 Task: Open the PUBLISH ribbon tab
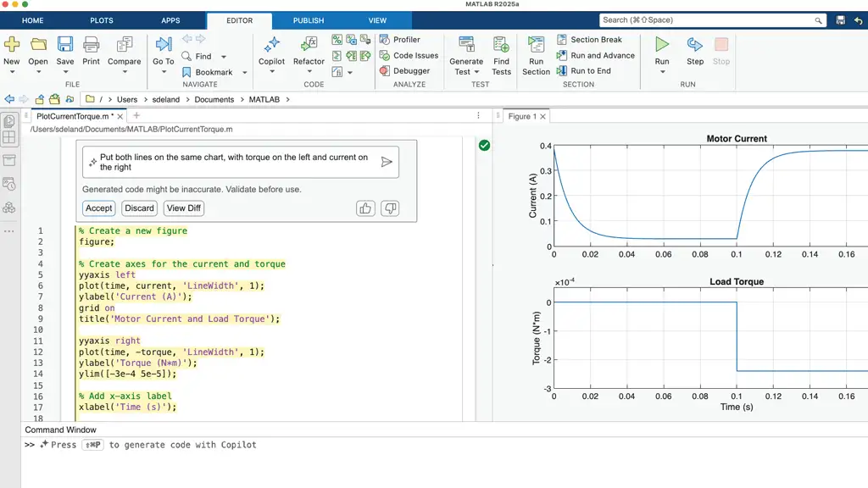point(309,20)
